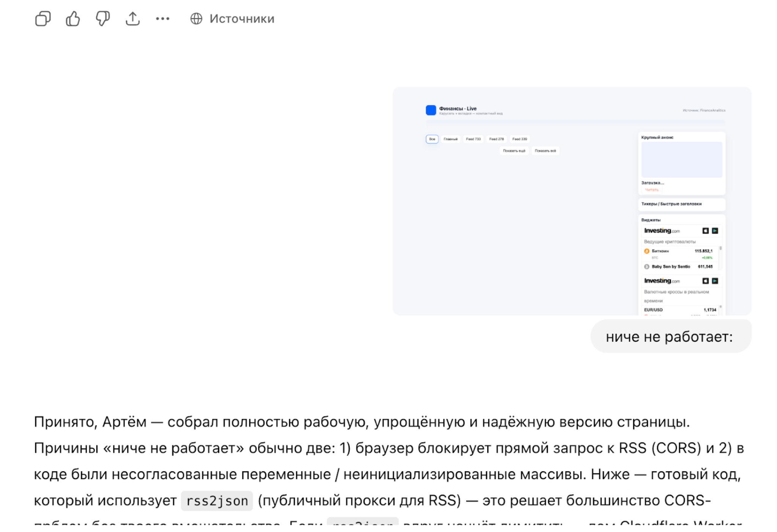Select the Все filter chip
This screenshot has height=532, width=777.
click(432, 139)
